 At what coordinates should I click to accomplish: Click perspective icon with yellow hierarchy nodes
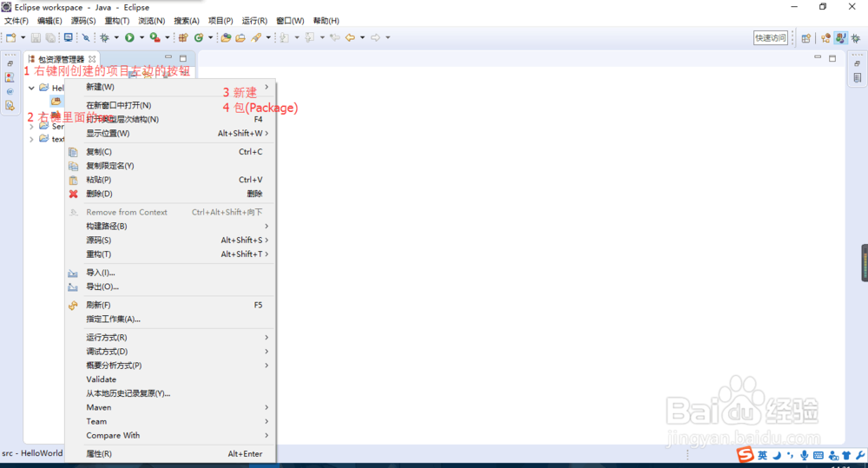click(826, 37)
